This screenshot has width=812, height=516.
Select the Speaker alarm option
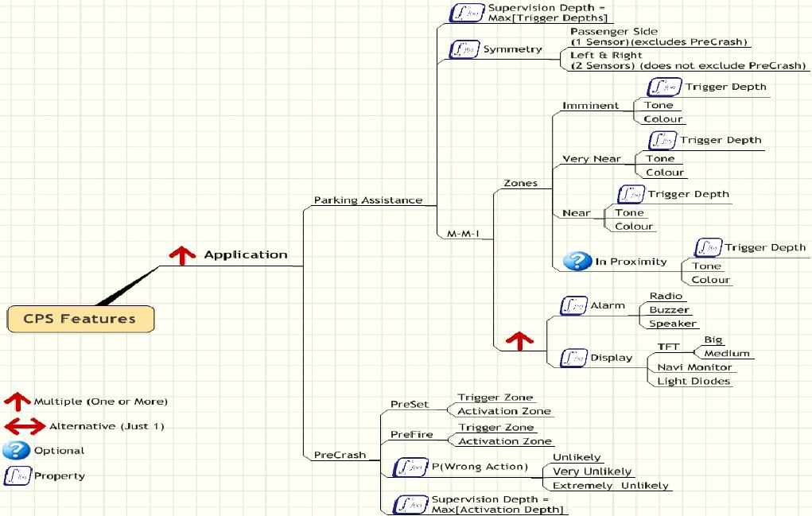pyautogui.click(x=673, y=324)
